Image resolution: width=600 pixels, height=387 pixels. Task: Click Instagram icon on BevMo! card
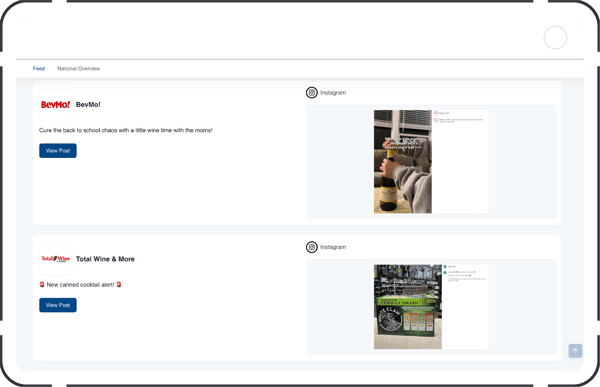[x=311, y=93]
